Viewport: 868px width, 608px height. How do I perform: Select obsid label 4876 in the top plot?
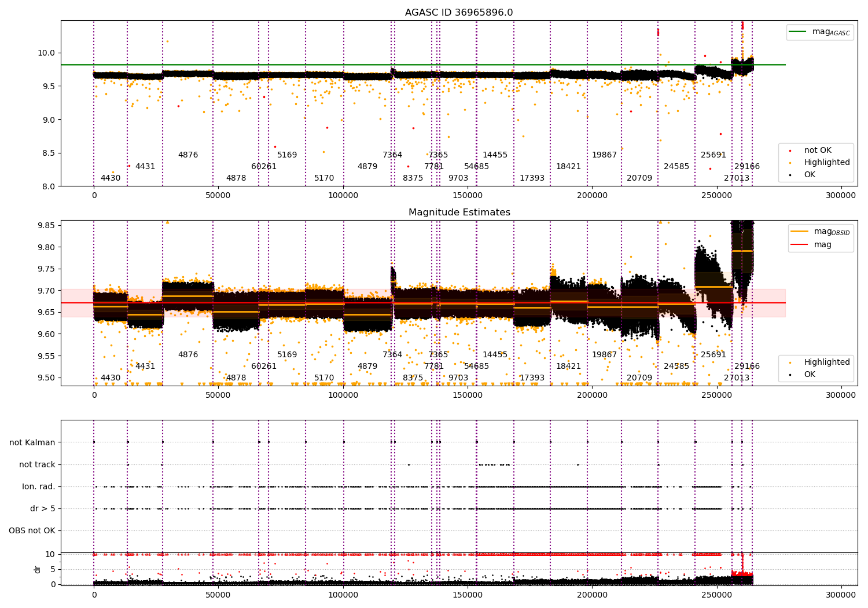[x=188, y=155]
